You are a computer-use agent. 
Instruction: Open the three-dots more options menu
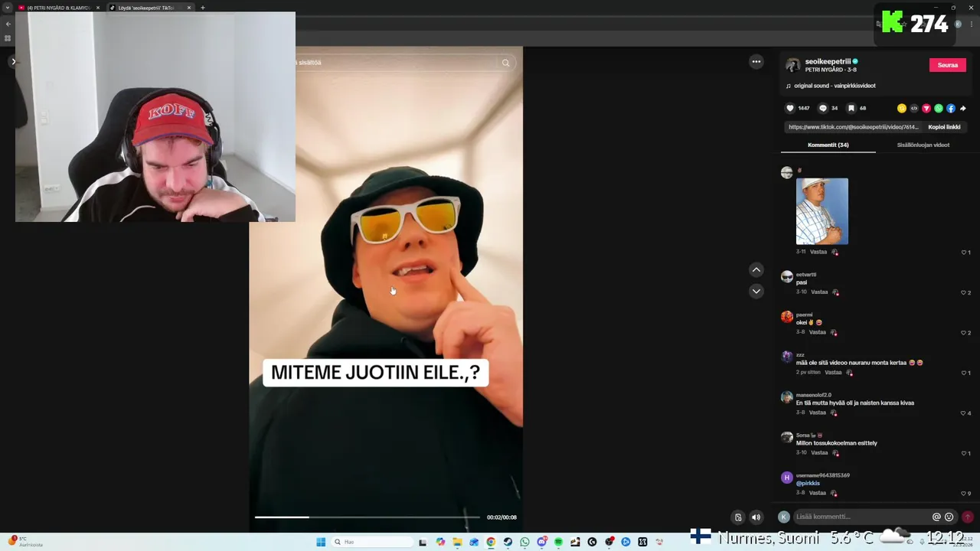point(756,62)
